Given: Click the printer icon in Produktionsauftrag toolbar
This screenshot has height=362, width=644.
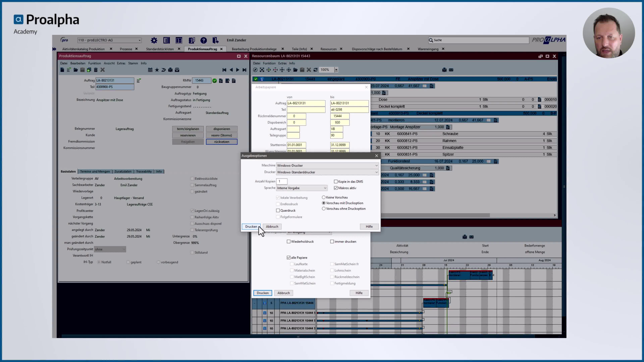Looking at the screenshot, I should [170, 70].
